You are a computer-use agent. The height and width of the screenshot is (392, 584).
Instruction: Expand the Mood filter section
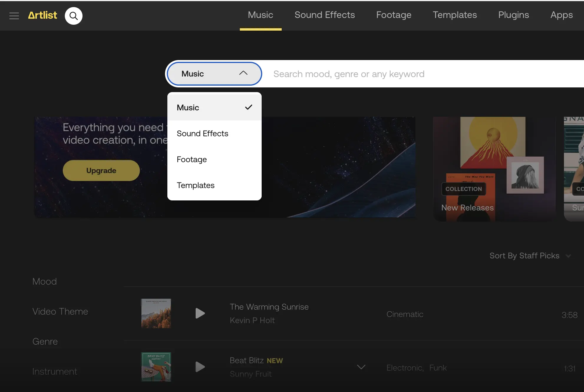pyautogui.click(x=44, y=281)
